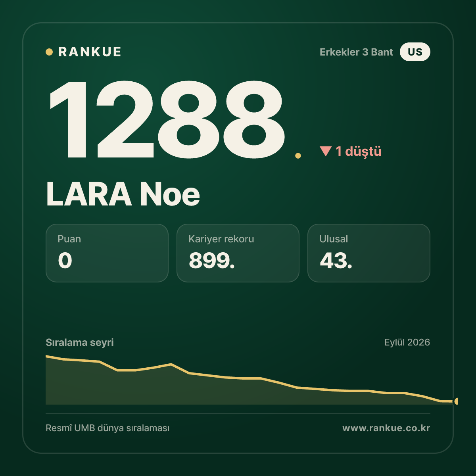Click the career record value 899.

(212, 261)
